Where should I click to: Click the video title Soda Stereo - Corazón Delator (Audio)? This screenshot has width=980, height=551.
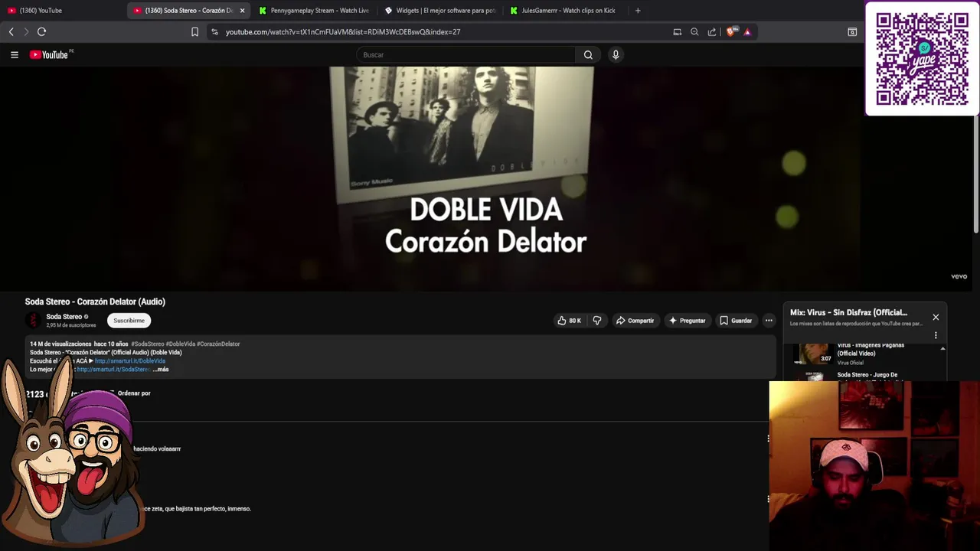click(x=95, y=302)
